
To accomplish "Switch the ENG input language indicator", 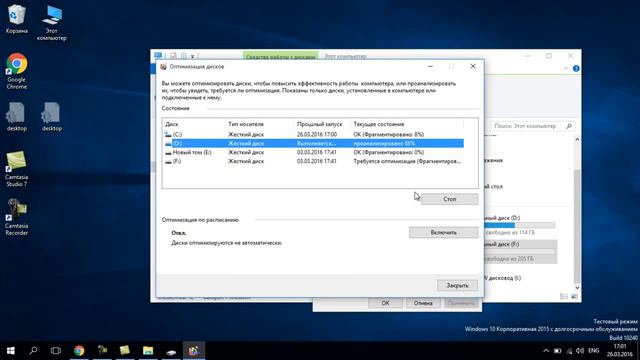I will [x=593, y=351].
